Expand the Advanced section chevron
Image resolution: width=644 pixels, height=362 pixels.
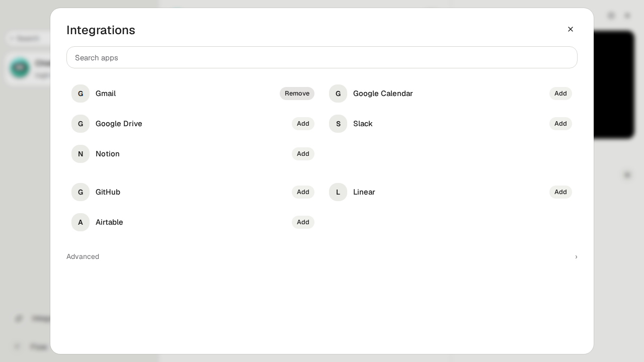[x=576, y=256]
